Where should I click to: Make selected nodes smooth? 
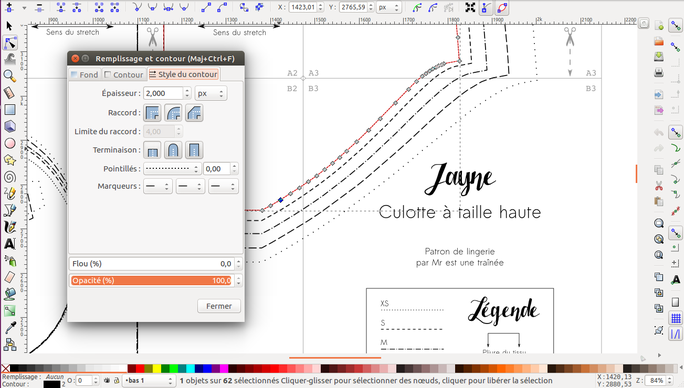pos(153,7)
